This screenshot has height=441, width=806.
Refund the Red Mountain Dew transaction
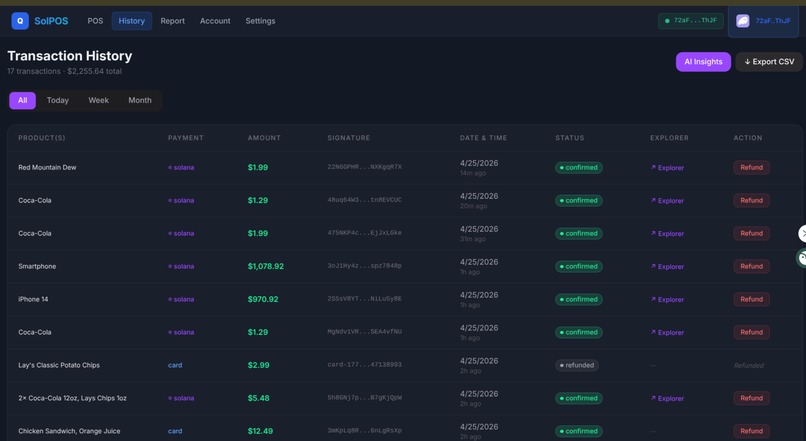(751, 168)
